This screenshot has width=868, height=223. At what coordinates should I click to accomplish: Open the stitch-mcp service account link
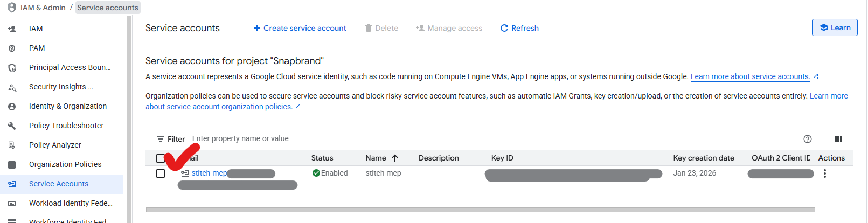tap(209, 173)
